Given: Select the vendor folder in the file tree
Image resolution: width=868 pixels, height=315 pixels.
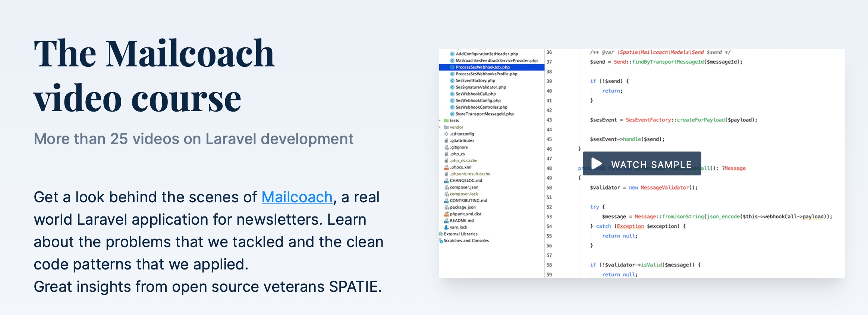Looking at the screenshot, I should point(456,127).
